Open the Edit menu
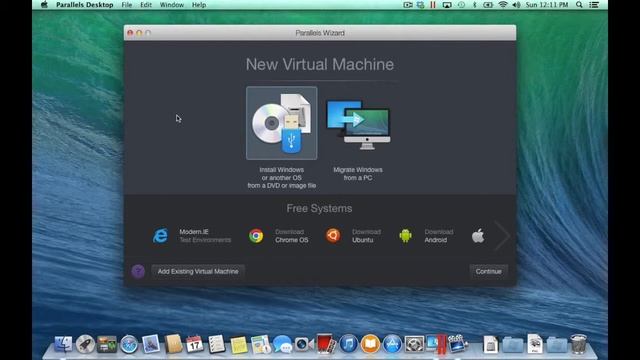 (x=146, y=5)
